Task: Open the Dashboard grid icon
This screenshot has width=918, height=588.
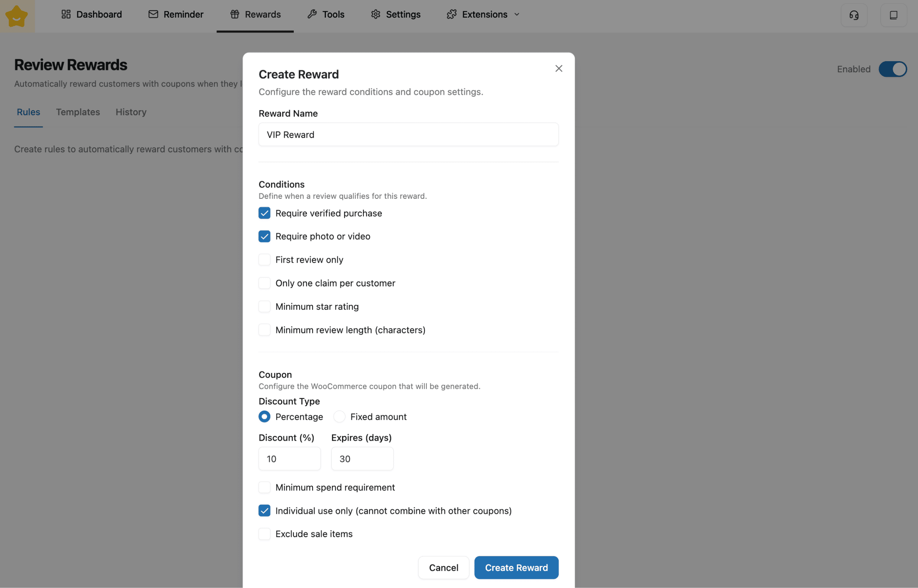Action: point(66,15)
